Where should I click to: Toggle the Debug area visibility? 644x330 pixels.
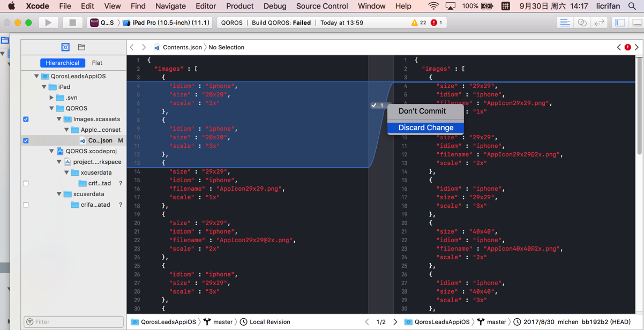click(637, 23)
